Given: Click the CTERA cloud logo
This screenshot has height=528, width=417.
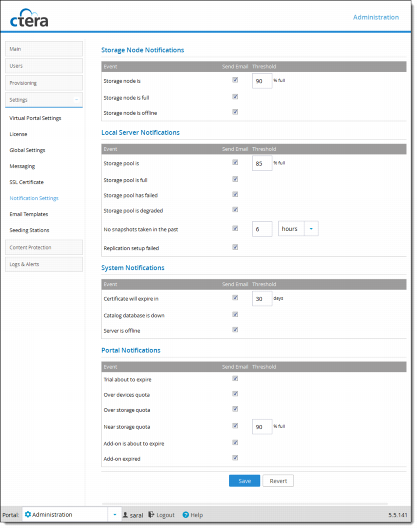Looking at the screenshot, I should (29, 18).
